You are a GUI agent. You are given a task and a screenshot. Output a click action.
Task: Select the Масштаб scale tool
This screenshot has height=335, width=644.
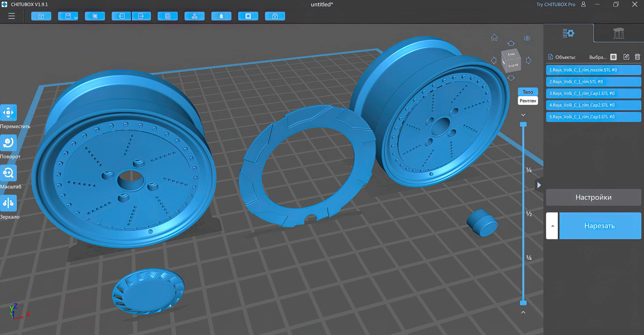[9, 173]
